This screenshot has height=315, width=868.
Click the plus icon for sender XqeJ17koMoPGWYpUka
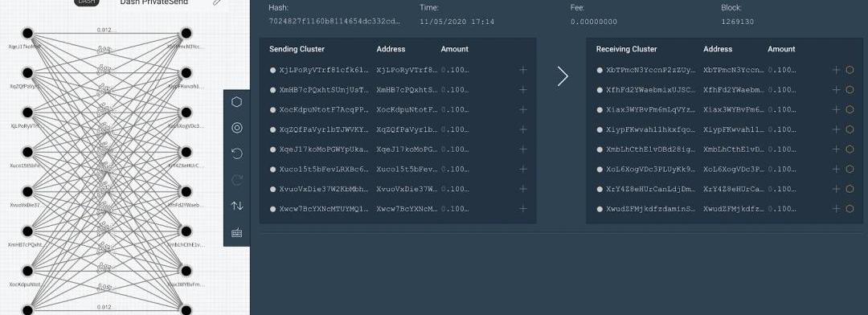coord(522,149)
